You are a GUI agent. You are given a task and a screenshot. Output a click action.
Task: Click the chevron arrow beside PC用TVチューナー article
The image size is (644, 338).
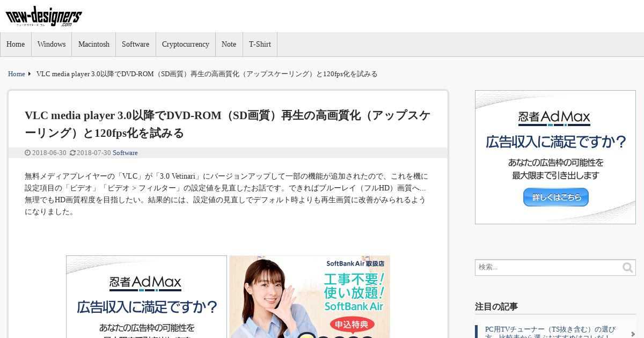pos(633,334)
